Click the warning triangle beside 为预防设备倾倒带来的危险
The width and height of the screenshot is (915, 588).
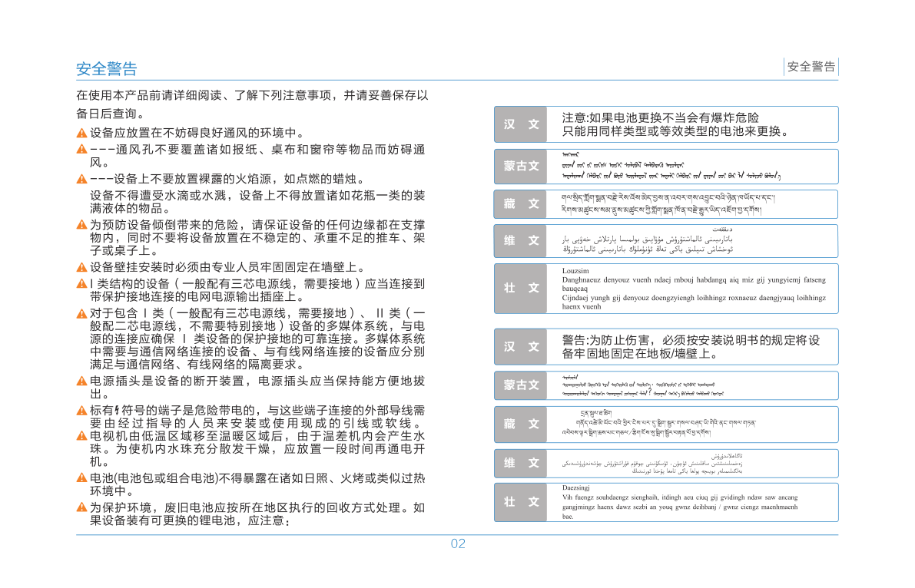[81, 225]
